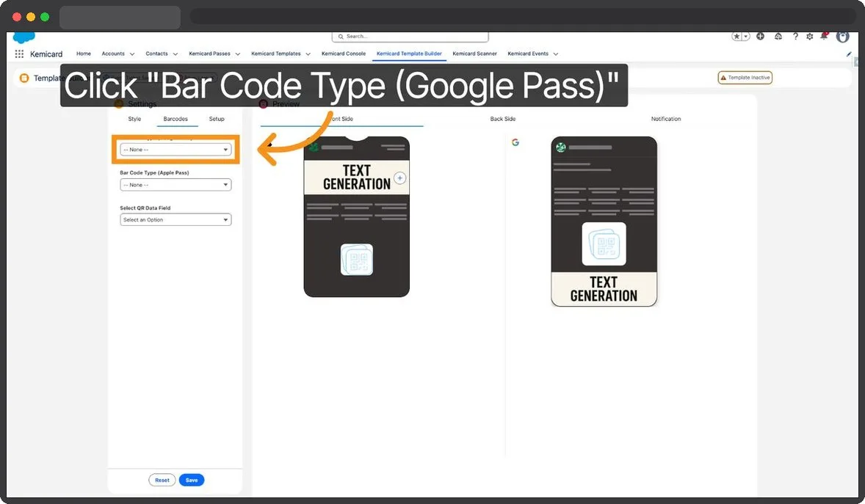Click the QR code placeholder on Google pass
This screenshot has height=504, width=865.
pos(604,244)
